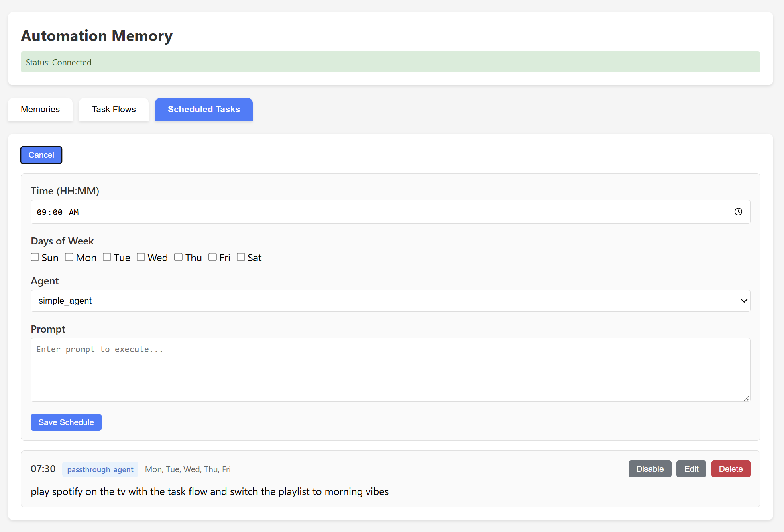
Task: Switch to the Memories tab
Action: point(40,110)
